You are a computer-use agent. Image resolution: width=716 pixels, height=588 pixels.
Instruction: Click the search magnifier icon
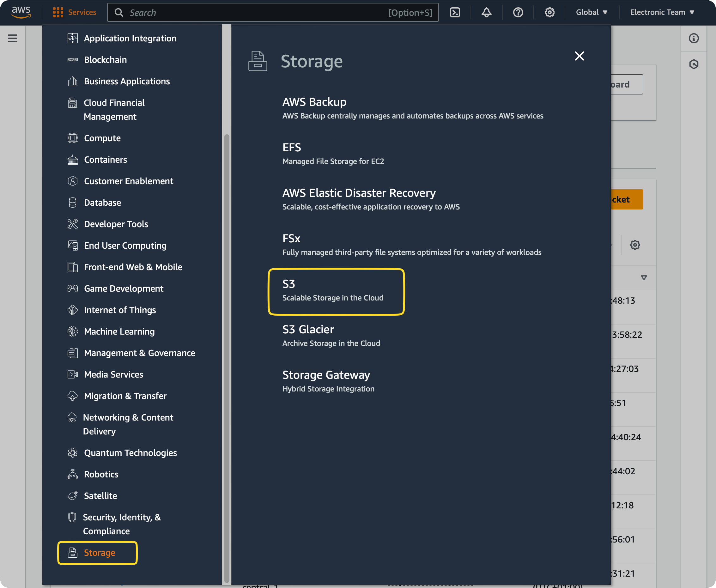coord(119,12)
